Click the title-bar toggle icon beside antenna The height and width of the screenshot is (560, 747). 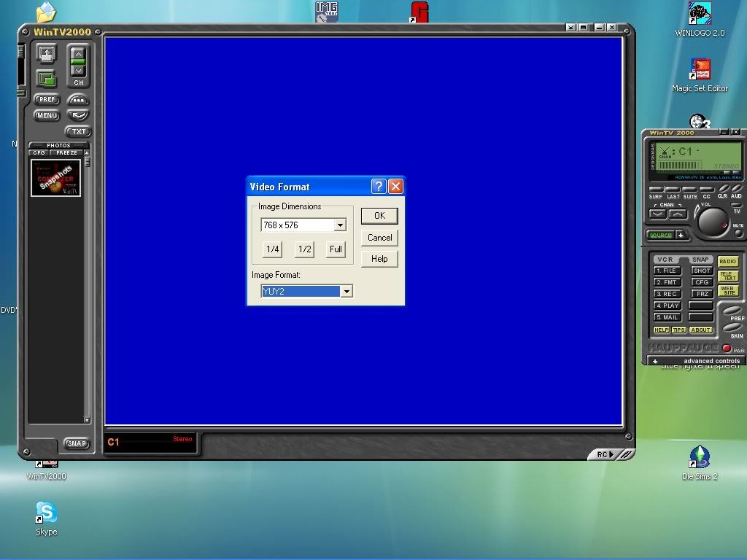click(x=583, y=27)
